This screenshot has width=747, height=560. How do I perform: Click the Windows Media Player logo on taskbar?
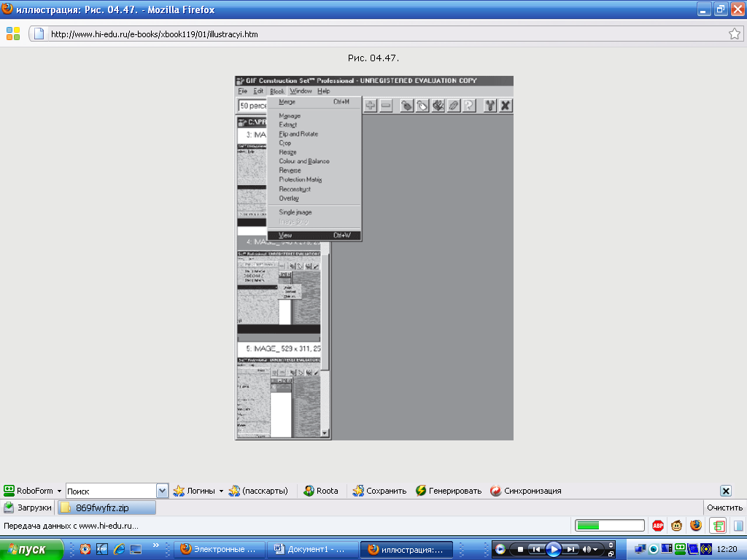point(500,550)
